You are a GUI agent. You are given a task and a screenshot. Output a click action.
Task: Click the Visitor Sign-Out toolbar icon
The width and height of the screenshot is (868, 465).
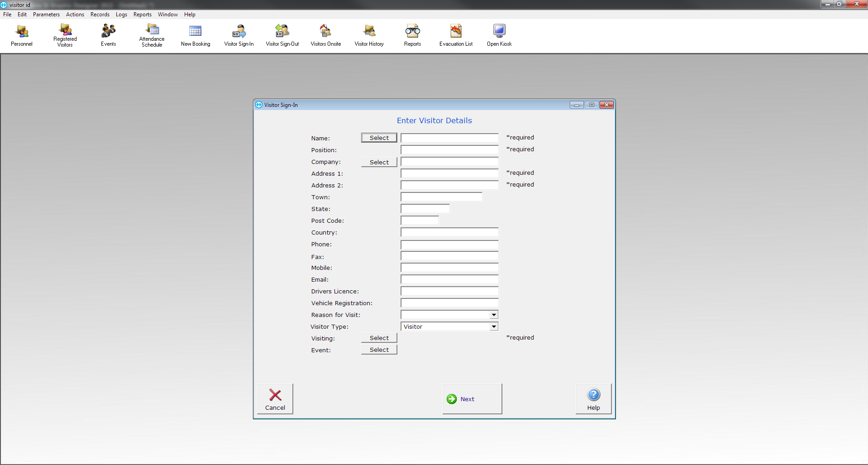(x=282, y=35)
